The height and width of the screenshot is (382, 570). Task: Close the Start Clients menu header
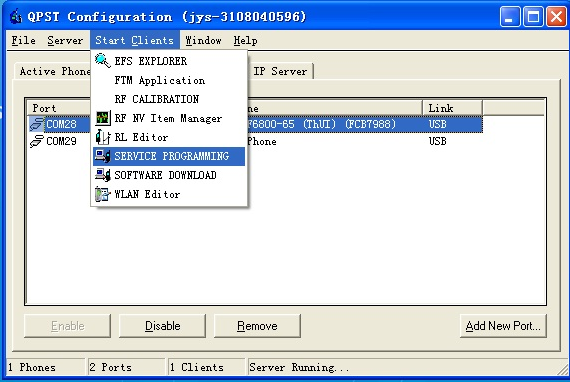135,40
